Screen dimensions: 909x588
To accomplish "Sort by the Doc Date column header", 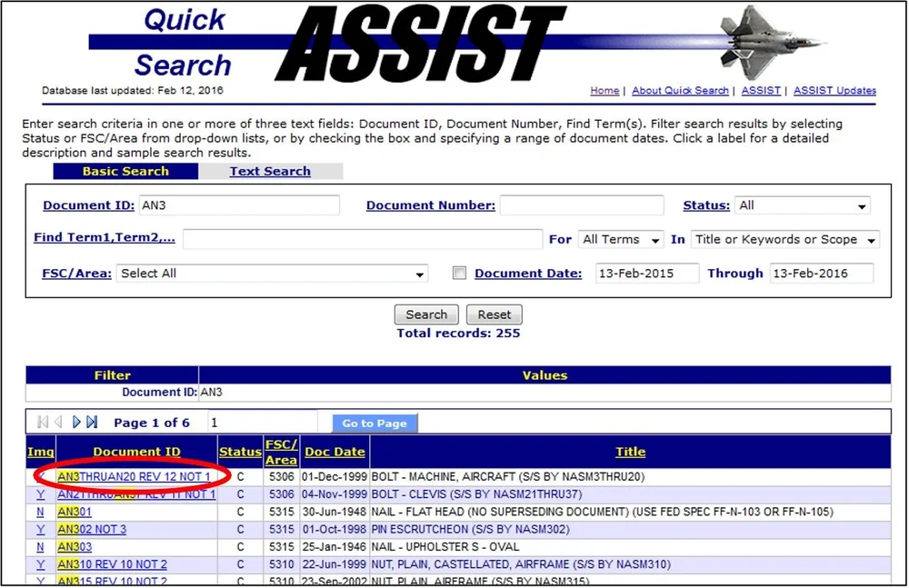I will (335, 452).
